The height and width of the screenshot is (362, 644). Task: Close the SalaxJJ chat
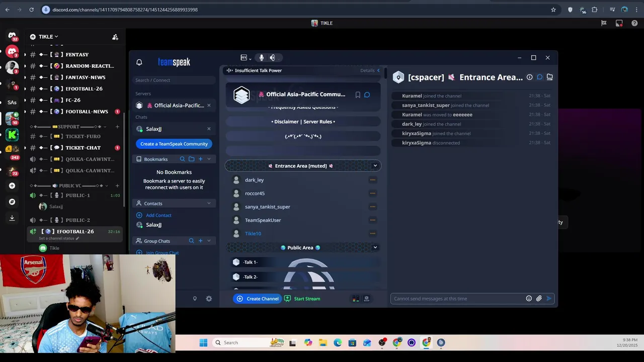click(209, 129)
